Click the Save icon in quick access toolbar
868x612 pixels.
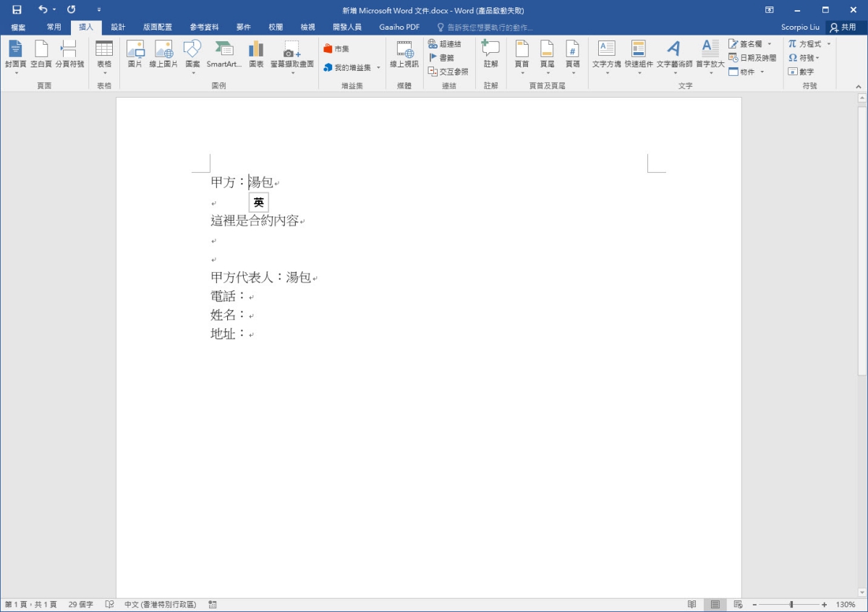coord(17,9)
